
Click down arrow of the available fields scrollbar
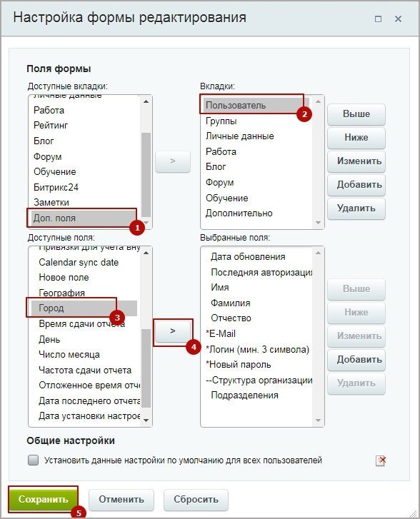pyautogui.click(x=146, y=420)
